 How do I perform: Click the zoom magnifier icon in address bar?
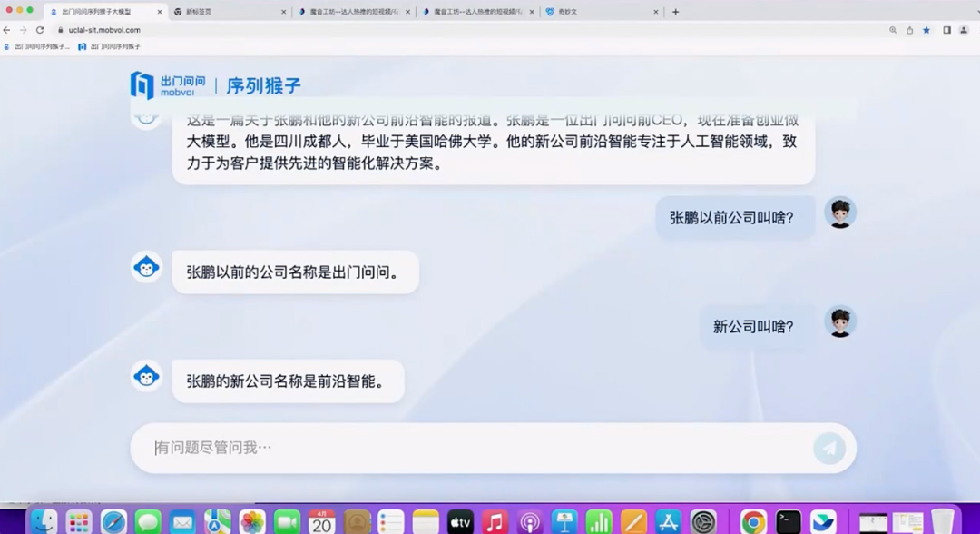[x=893, y=30]
